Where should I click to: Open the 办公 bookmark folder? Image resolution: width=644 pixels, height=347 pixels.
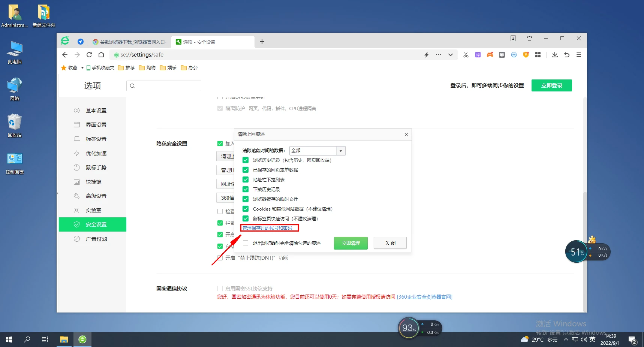(x=189, y=68)
